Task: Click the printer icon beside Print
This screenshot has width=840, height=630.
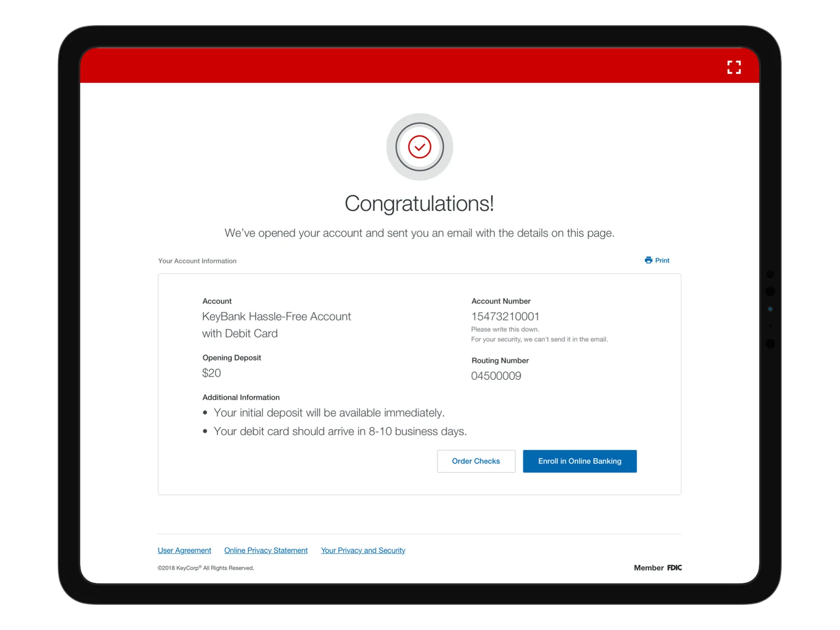Action: tap(648, 260)
